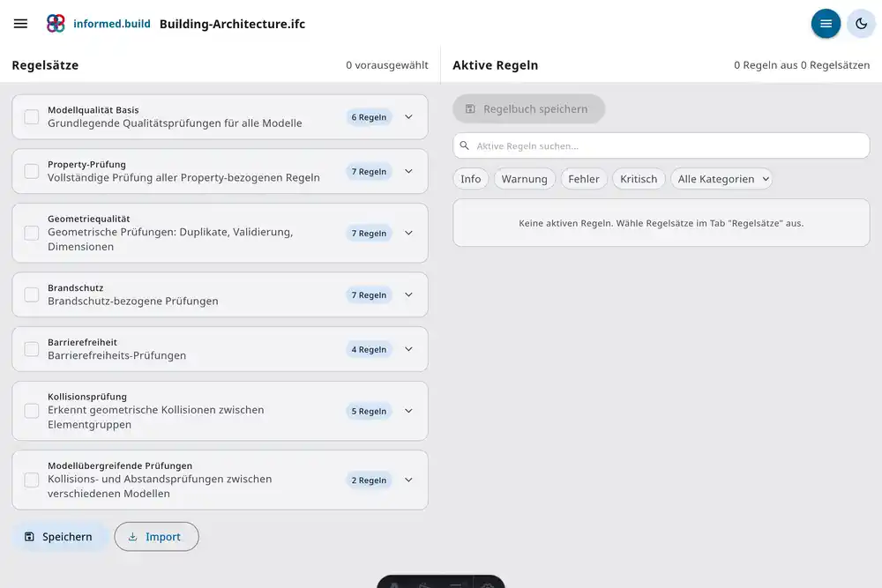Click the magnifier icon in rule search
Image resolution: width=882 pixels, height=588 pixels.
coord(465,145)
